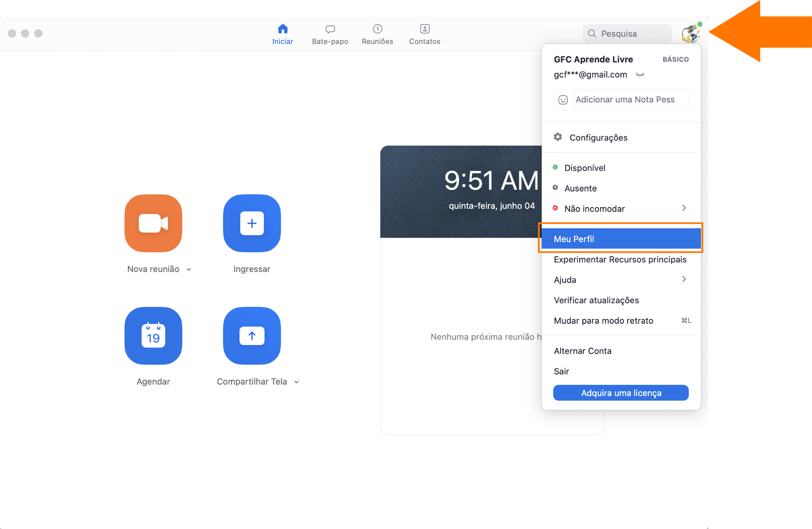Set status to Ausente

pos(621,188)
